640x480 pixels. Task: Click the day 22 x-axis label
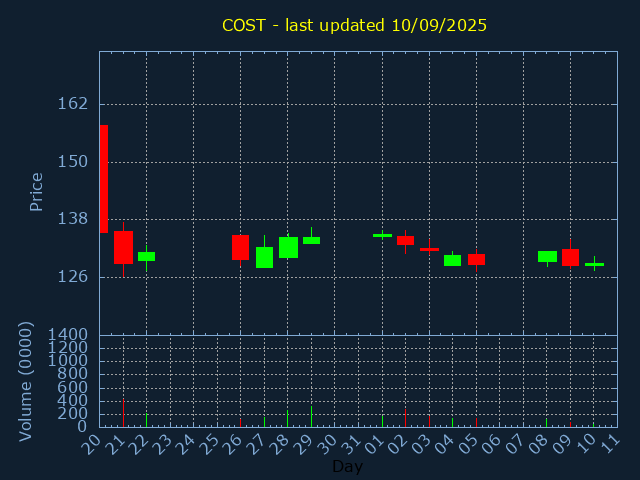138,444
